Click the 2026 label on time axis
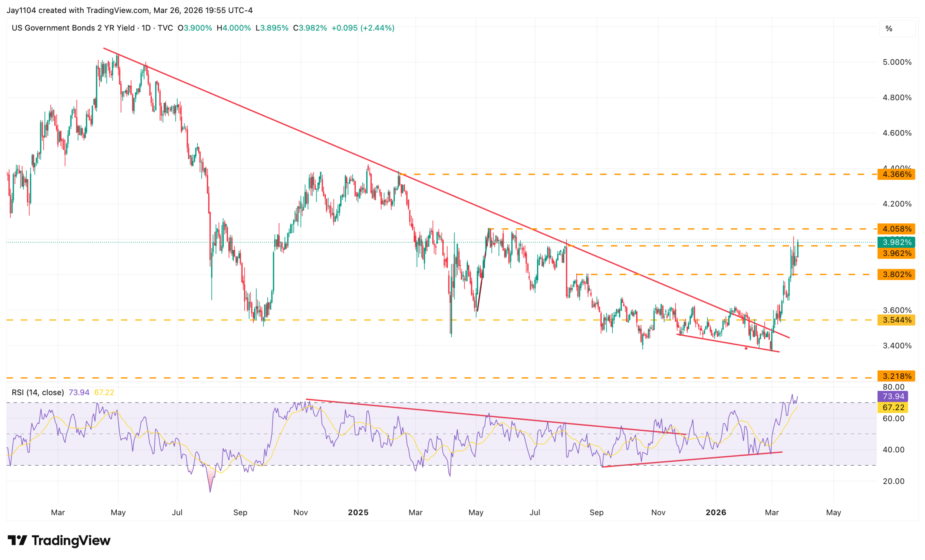 click(715, 512)
